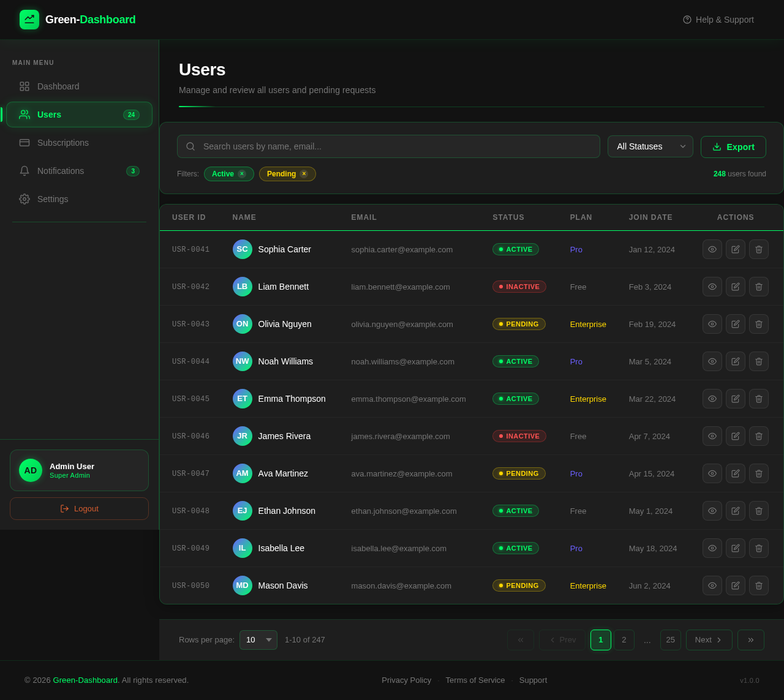Delete Ethan Johnson's row
This screenshot has width=784, height=700.
pos(759,511)
